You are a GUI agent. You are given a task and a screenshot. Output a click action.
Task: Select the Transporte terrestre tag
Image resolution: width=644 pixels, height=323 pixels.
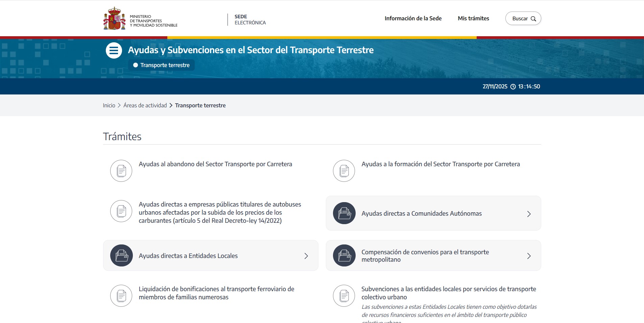click(161, 65)
